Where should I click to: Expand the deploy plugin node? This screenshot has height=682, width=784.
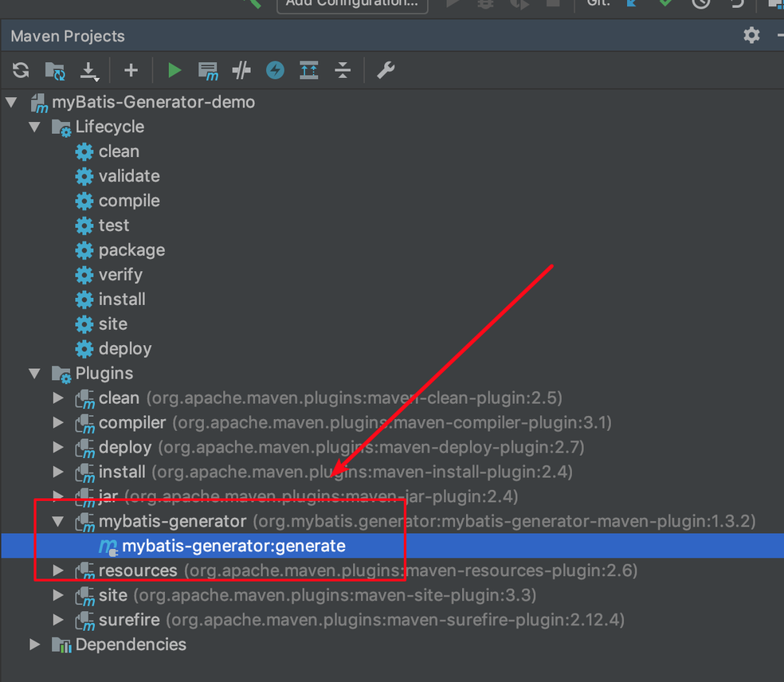click(x=58, y=447)
